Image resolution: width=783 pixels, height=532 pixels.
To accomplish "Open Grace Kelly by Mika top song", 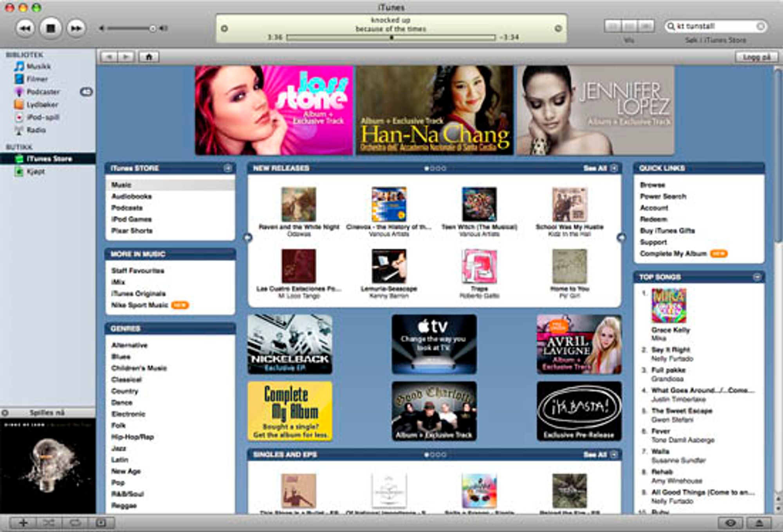I will [670, 330].
